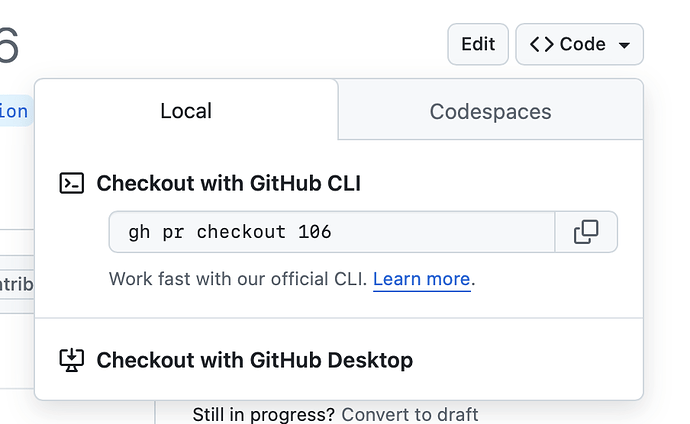Viewport: 690px width, 424px height.
Task: Click the angle-brackets code icon
Action: point(541,44)
